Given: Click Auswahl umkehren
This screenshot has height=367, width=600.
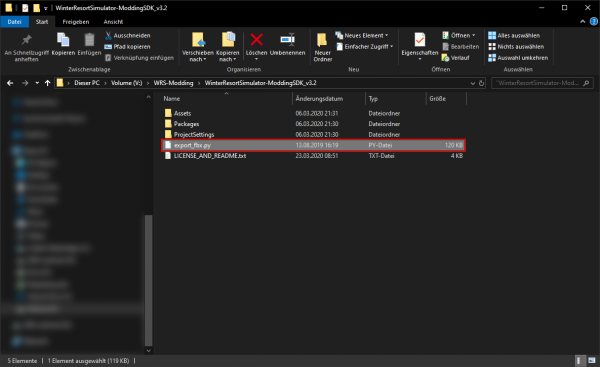Looking at the screenshot, I should (518, 58).
